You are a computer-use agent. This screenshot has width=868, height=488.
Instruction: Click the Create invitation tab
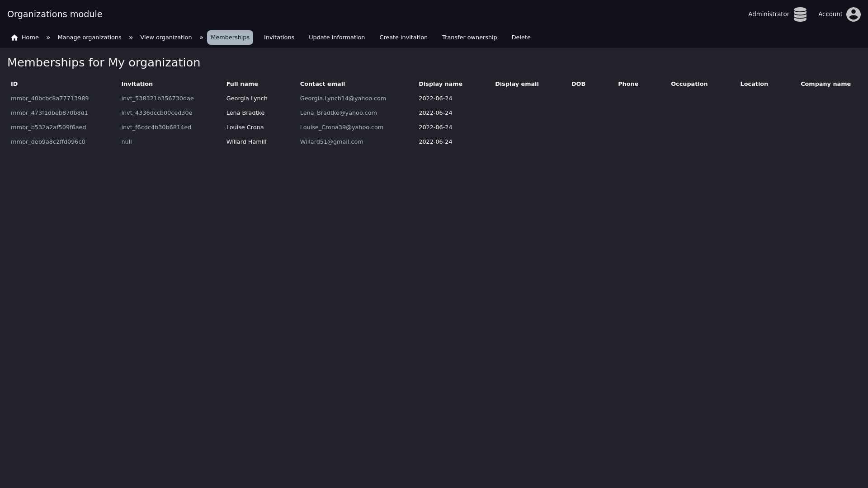[403, 38]
